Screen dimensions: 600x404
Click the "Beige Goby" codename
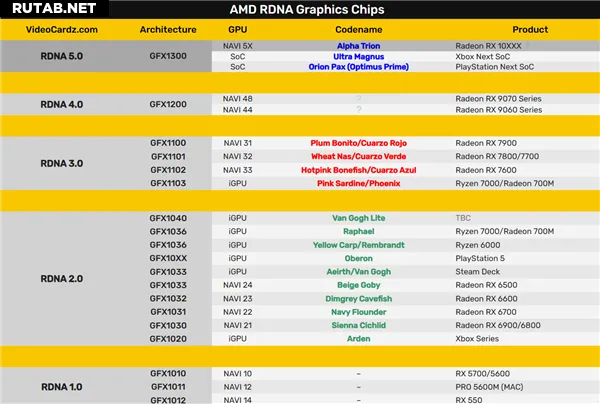(359, 285)
